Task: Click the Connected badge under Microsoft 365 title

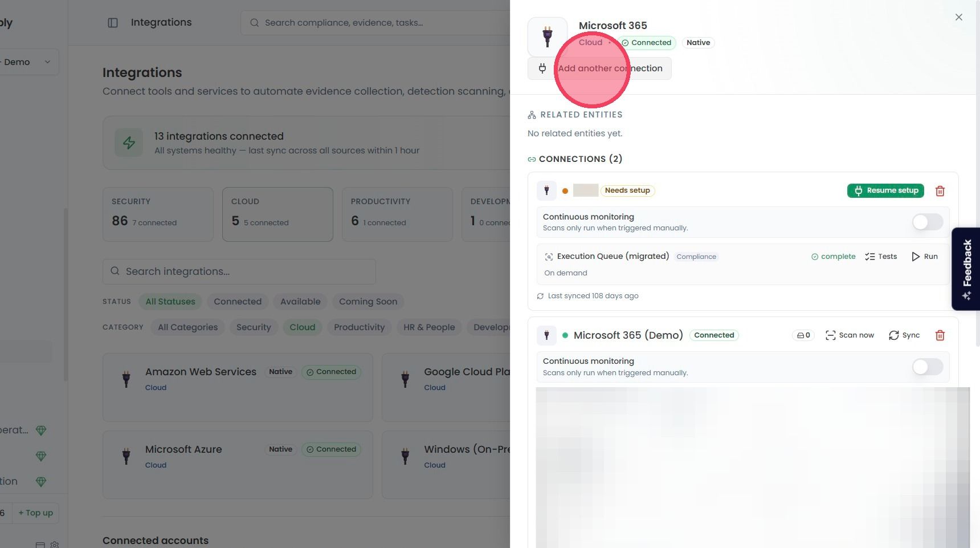Action: point(647,43)
